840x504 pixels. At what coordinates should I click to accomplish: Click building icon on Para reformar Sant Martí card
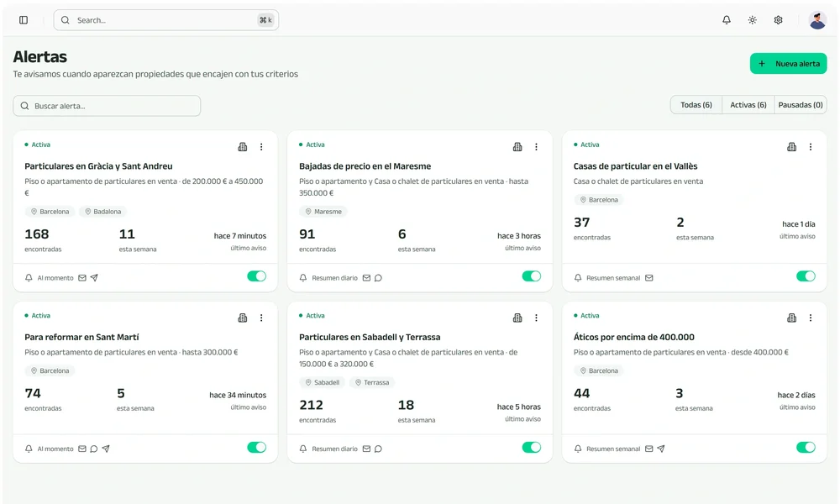[x=243, y=318]
